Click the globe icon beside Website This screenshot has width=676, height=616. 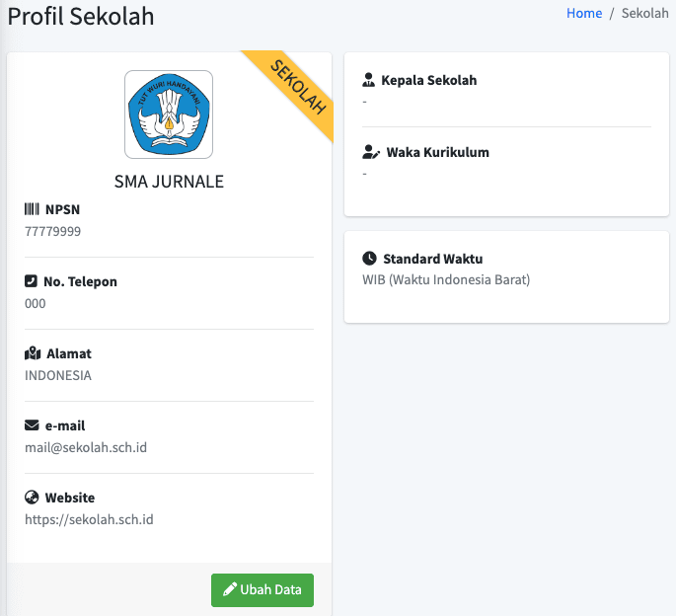click(x=32, y=498)
